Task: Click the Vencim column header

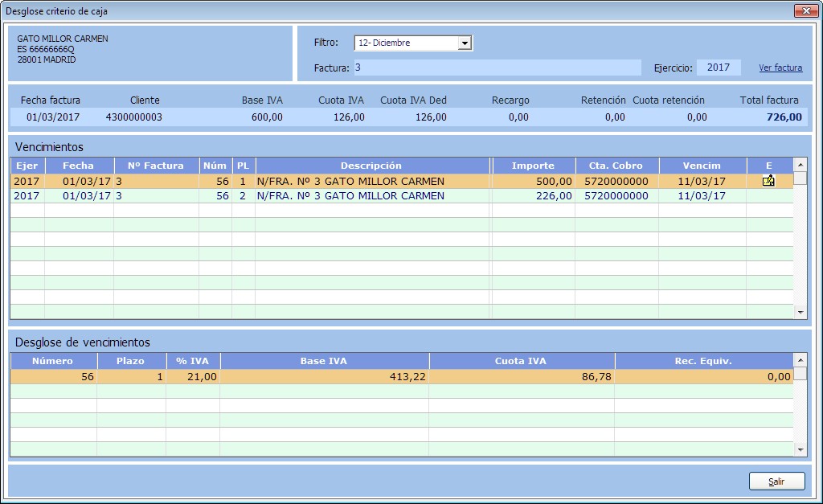Action: [x=702, y=166]
